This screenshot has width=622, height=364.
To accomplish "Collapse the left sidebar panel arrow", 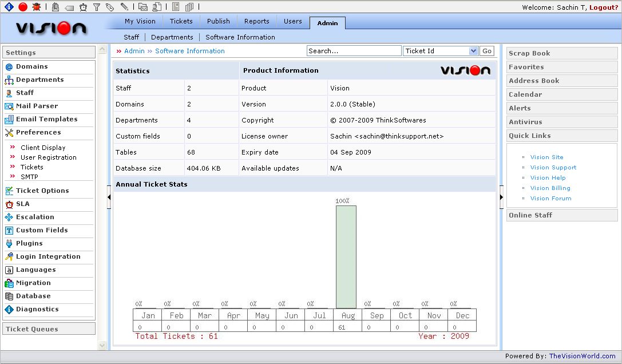I will [109, 197].
